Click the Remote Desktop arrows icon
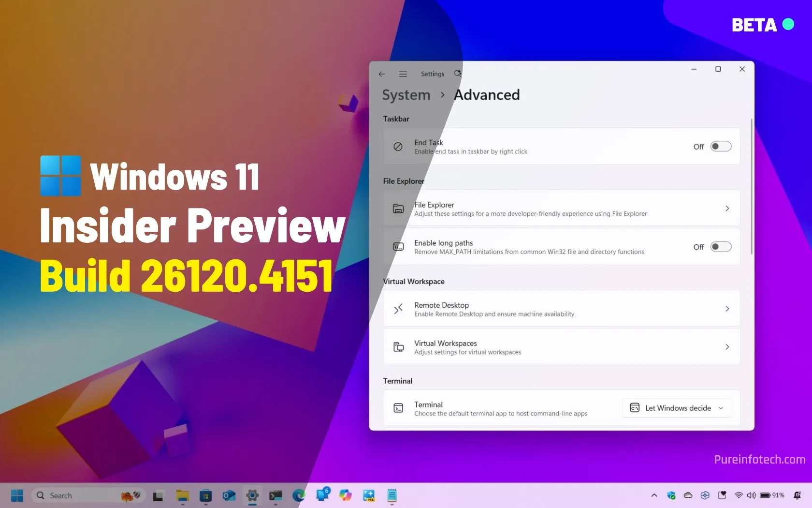The width and height of the screenshot is (812, 508). point(398,309)
